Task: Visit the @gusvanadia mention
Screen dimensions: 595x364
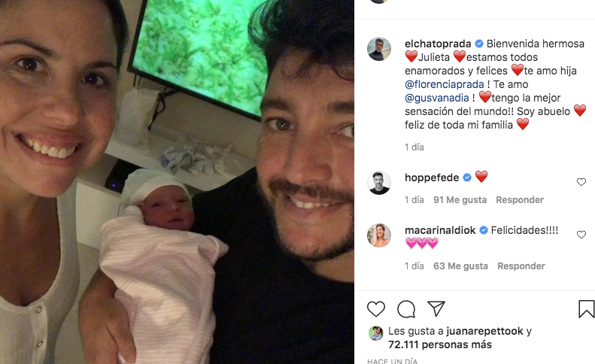Action: tap(437, 98)
